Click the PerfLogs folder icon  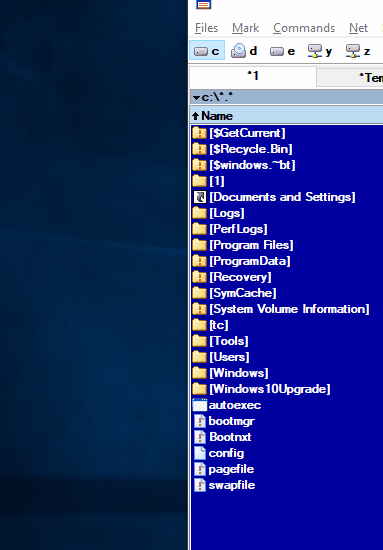pos(200,229)
